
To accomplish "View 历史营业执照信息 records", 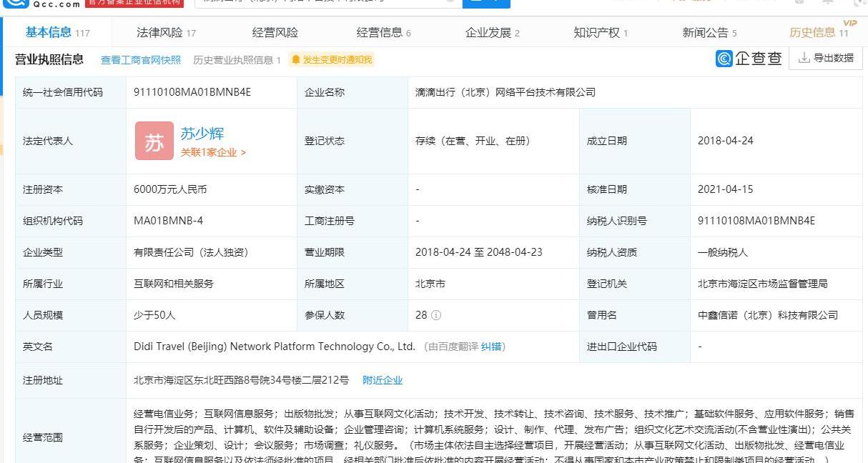I will pyautogui.click(x=237, y=60).
